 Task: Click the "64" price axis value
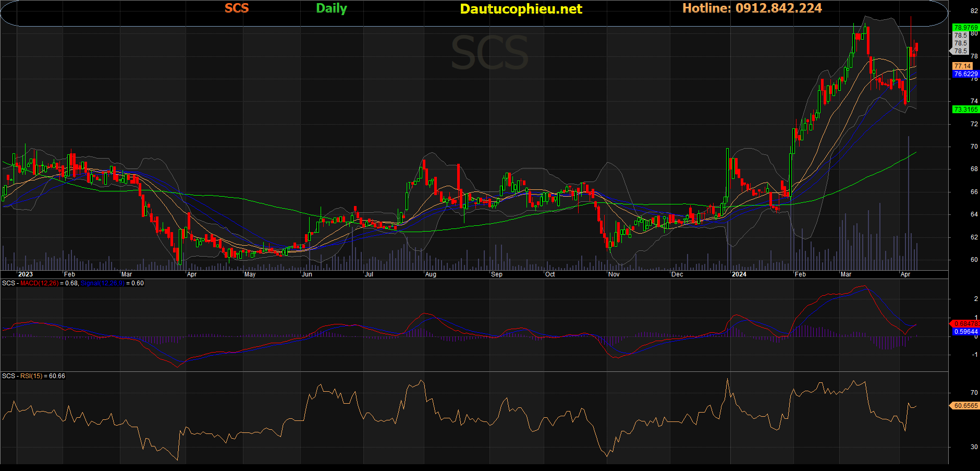(x=974, y=214)
